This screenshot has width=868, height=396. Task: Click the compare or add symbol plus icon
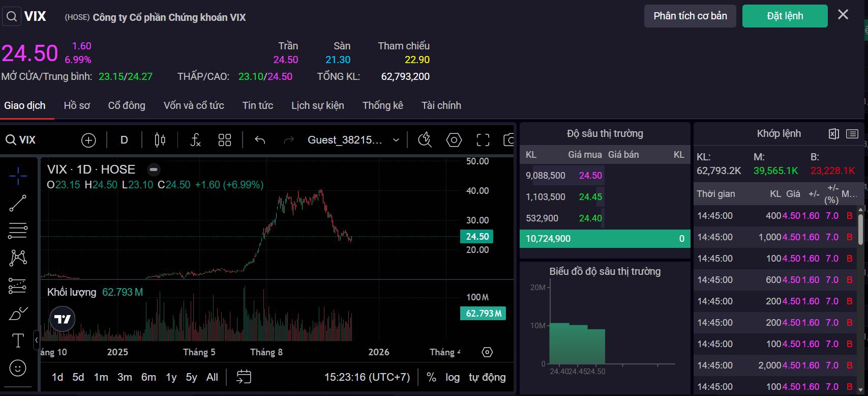coord(88,140)
